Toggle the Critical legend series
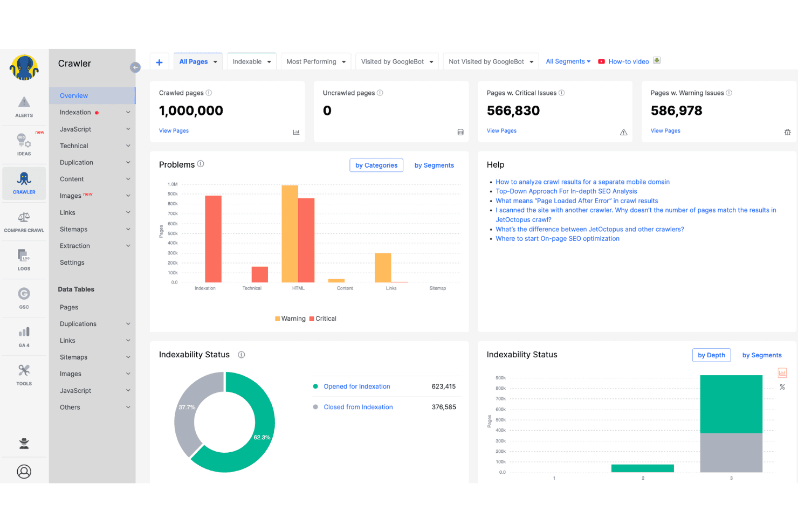798x532 pixels. tap(323, 319)
